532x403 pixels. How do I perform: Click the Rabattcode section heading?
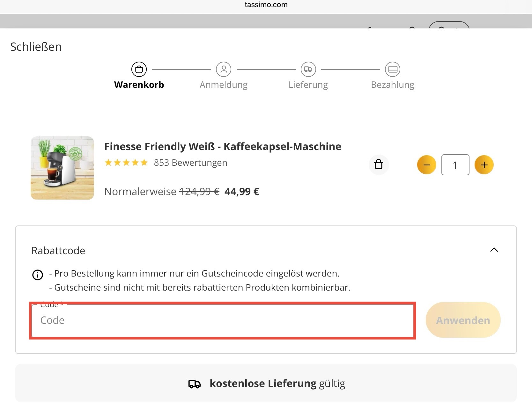[58, 250]
